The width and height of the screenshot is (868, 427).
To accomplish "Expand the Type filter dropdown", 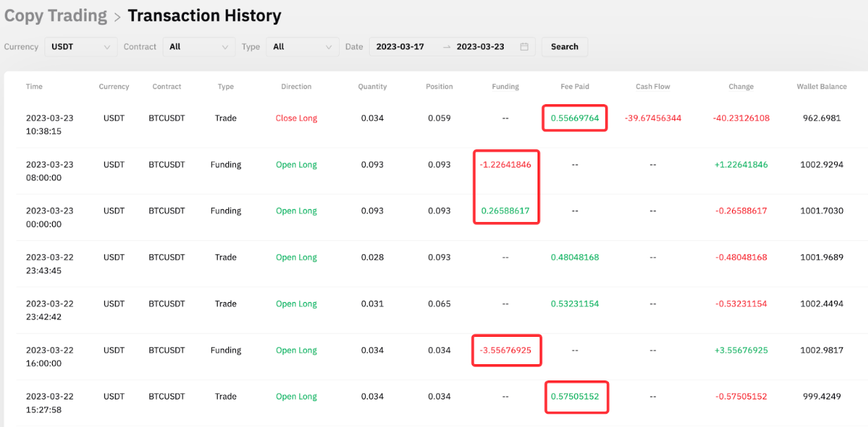I will pos(302,47).
